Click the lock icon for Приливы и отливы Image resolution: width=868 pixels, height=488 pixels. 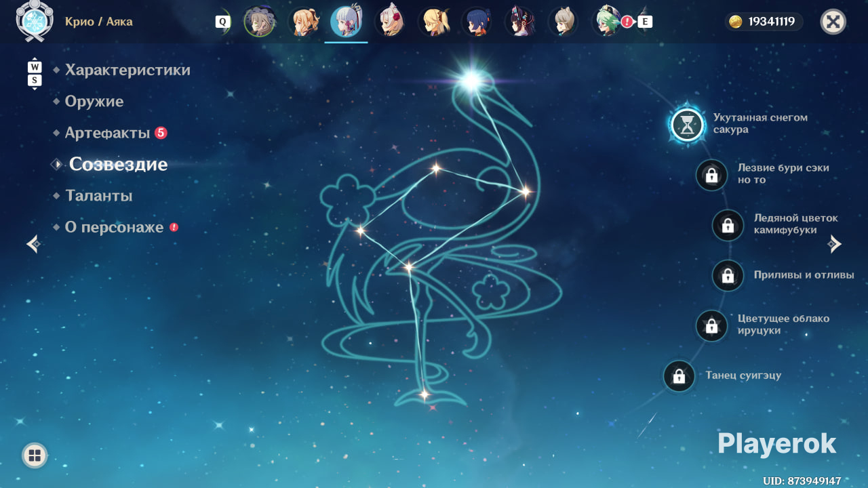point(728,276)
